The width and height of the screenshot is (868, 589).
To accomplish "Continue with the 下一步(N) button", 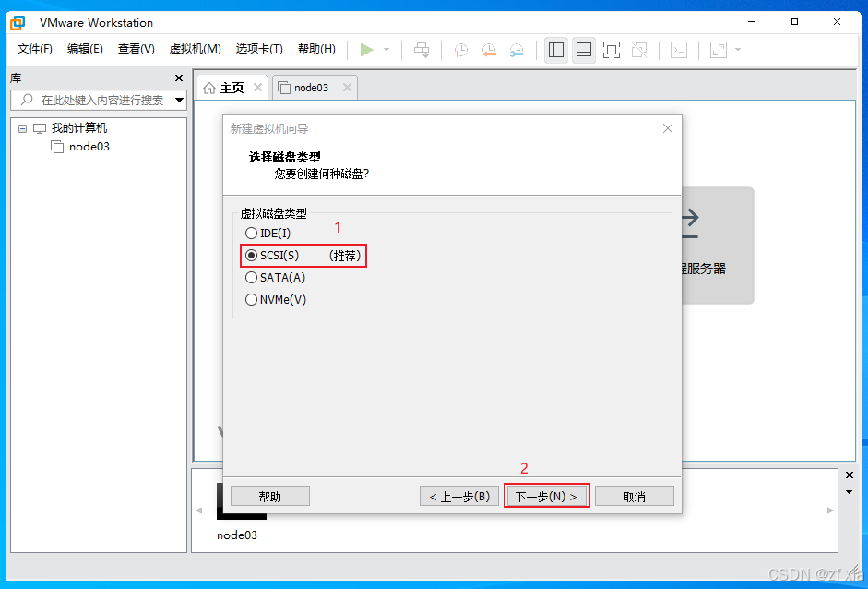I will [x=546, y=497].
